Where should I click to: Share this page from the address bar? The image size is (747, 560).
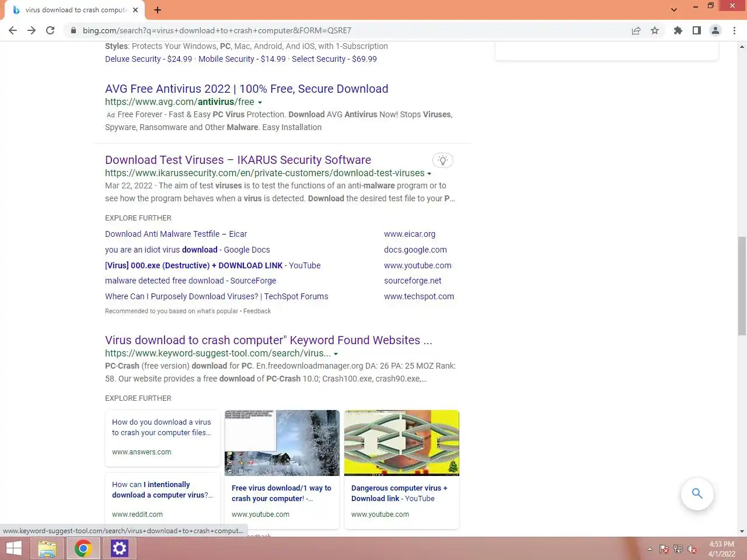[636, 30]
